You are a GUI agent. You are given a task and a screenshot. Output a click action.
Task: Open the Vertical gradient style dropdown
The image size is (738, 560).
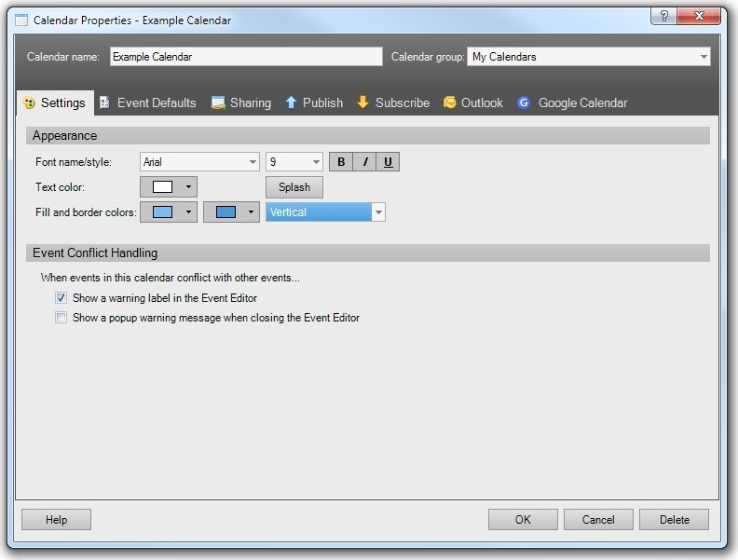pos(378,212)
